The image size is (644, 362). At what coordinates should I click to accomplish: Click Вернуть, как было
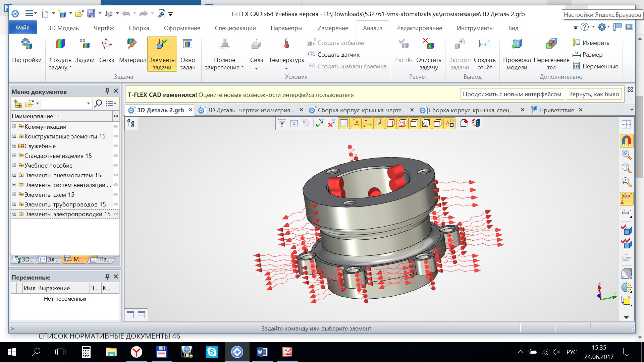click(x=594, y=94)
